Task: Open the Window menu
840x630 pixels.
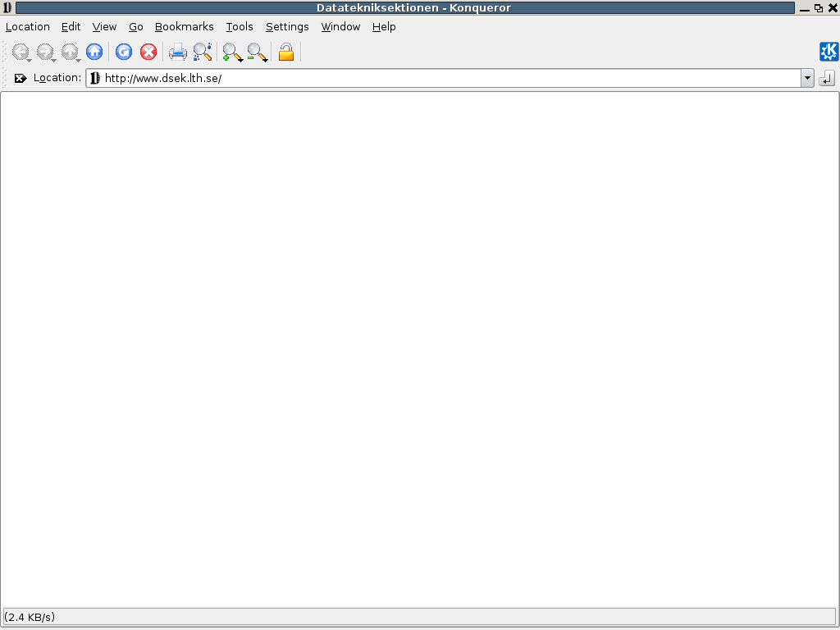Action: pyautogui.click(x=340, y=27)
